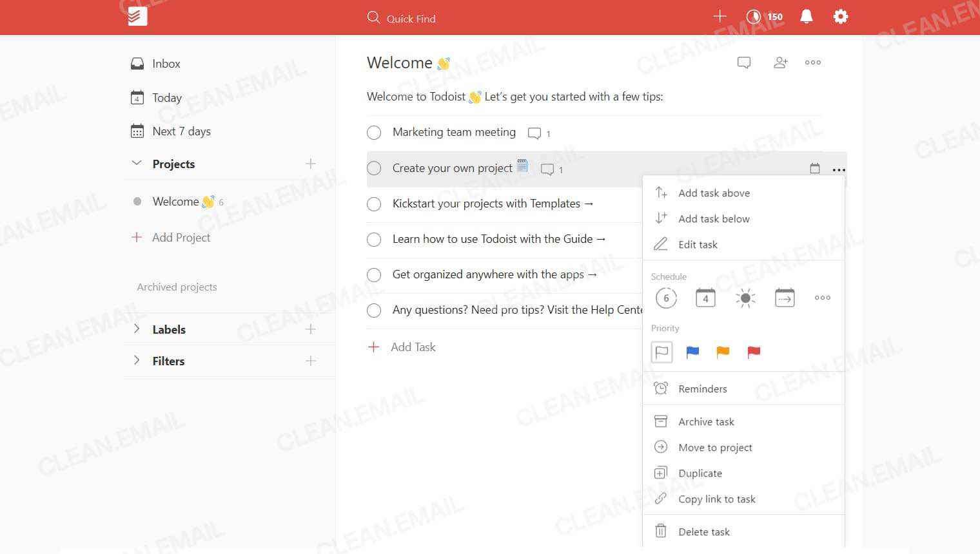
Task: Open scheduler via task calendar icon
Action: click(x=814, y=167)
